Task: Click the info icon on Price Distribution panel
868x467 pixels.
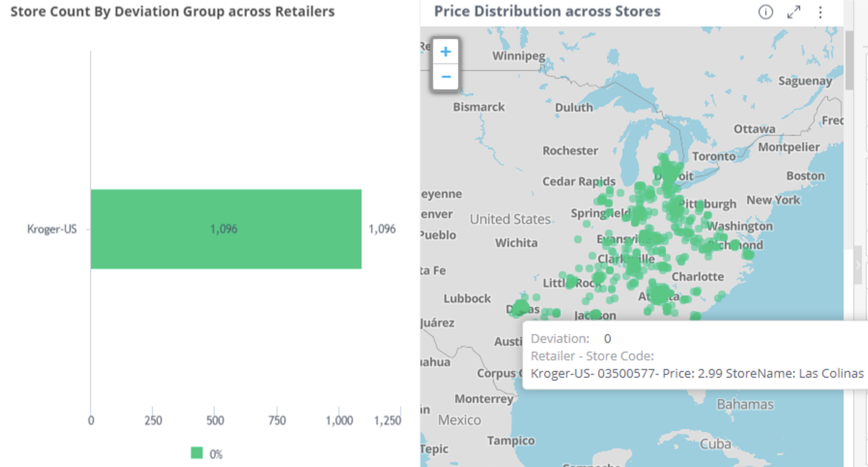Action: click(x=765, y=12)
